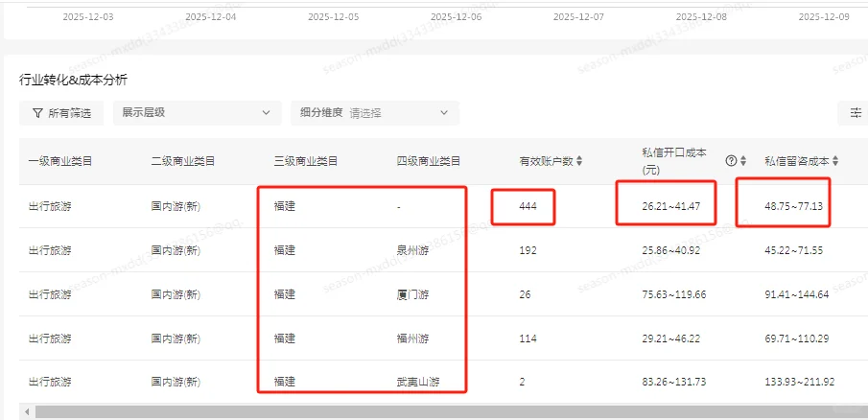Click the account count value 444
The width and height of the screenshot is (868, 420).
528,206
